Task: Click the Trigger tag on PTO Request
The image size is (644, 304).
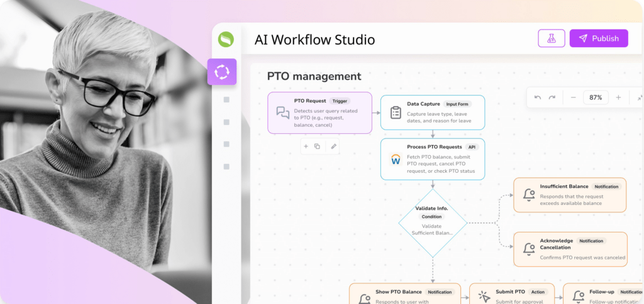Action: tap(340, 101)
